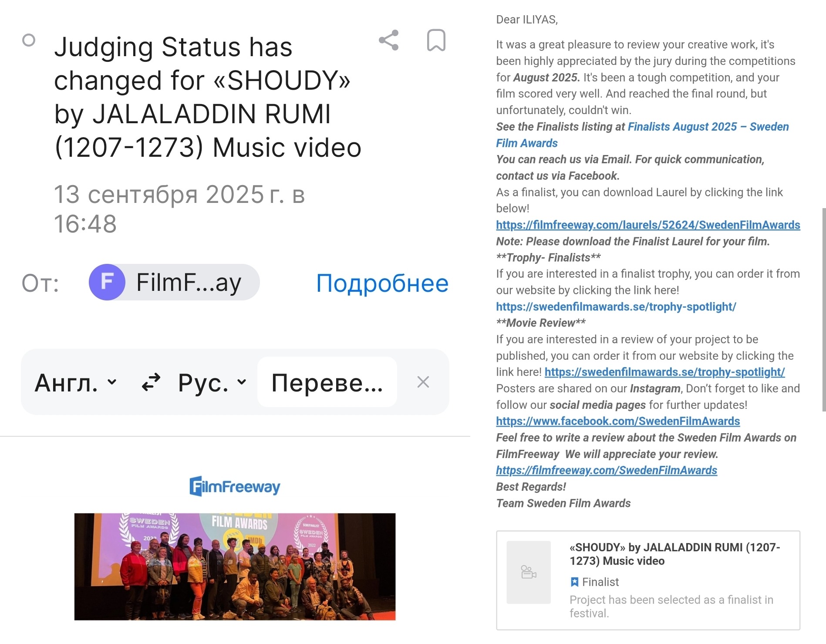
Task: Bookmark this email with the flag icon
Action: coord(436,40)
